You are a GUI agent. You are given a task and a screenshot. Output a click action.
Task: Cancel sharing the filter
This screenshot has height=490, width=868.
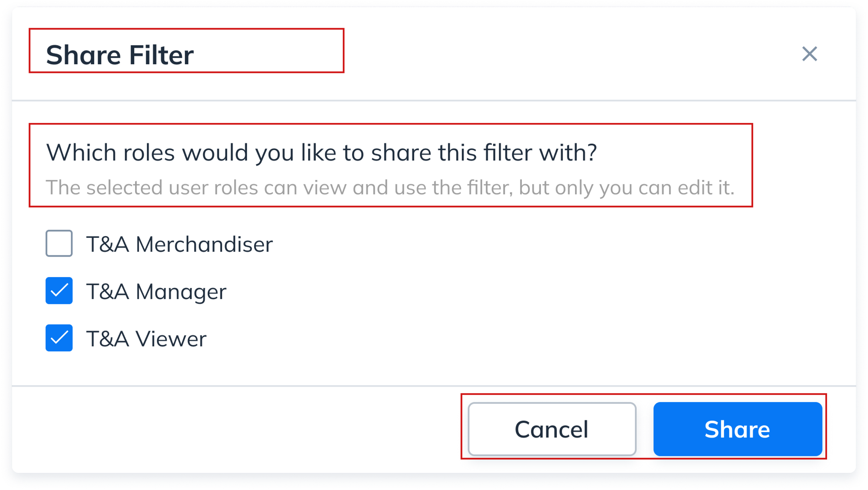552,429
